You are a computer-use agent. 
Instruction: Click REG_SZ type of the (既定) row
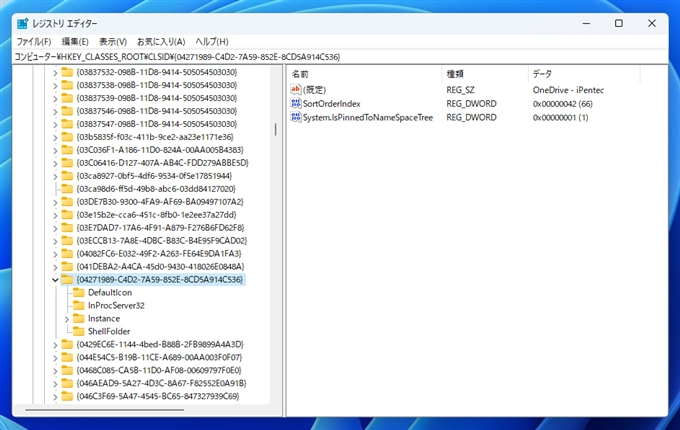pos(460,90)
